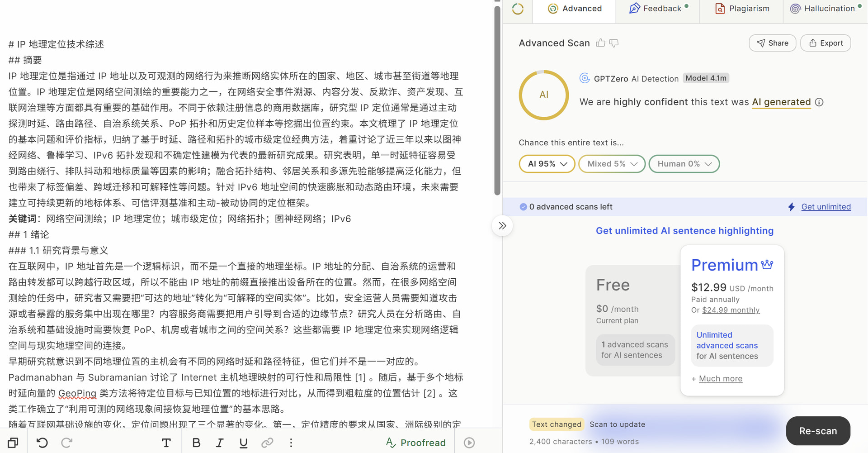
Task: Click the copy text icon
Action: (x=13, y=443)
